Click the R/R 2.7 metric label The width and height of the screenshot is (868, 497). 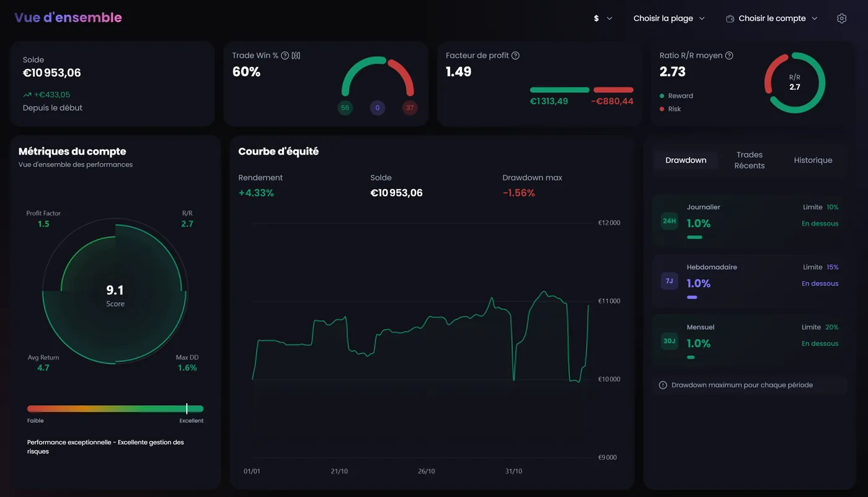(x=187, y=218)
